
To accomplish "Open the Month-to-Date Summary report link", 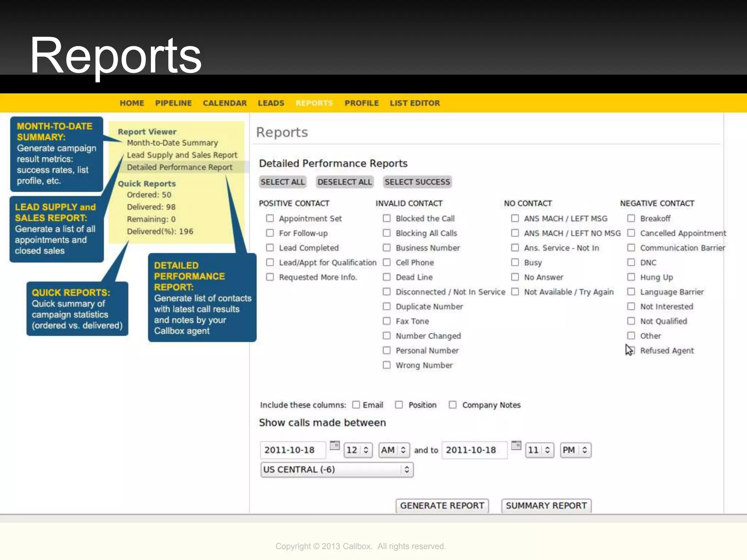I will click(x=172, y=143).
